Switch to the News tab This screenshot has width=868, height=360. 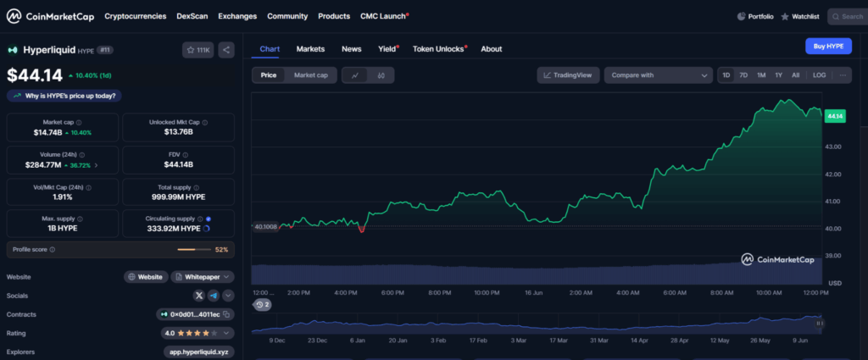point(352,48)
